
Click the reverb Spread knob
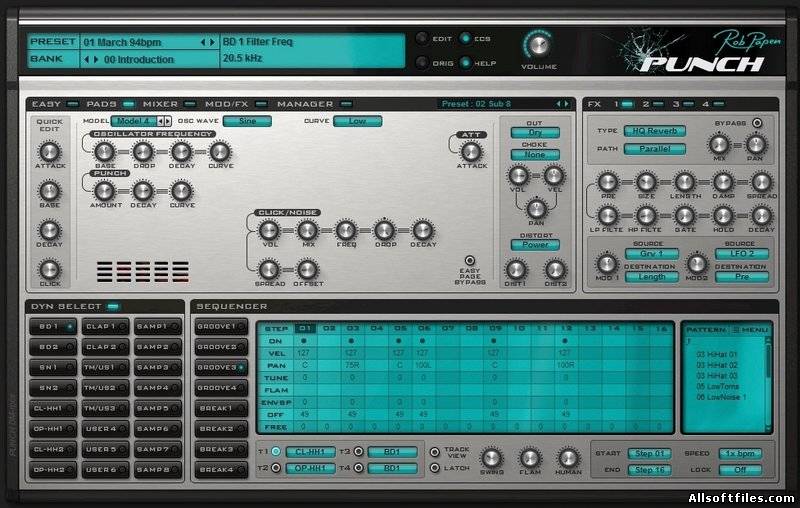point(761,182)
